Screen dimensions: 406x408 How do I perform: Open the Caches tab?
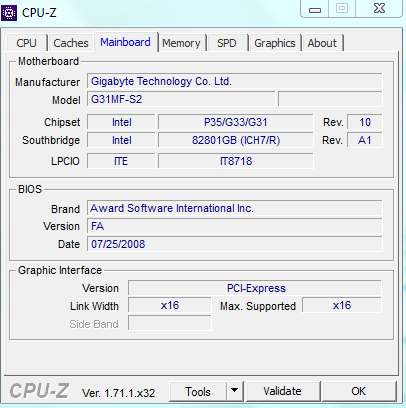(x=71, y=43)
